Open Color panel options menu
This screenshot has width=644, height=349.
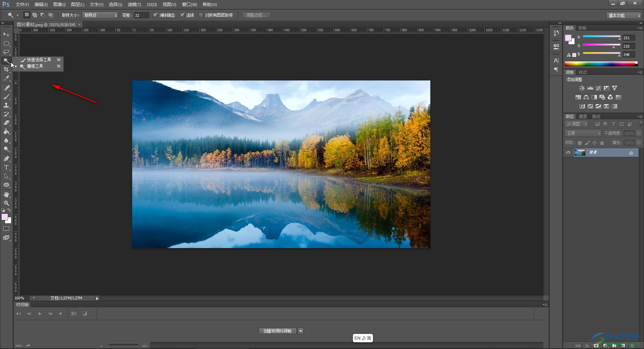click(640, 28)
